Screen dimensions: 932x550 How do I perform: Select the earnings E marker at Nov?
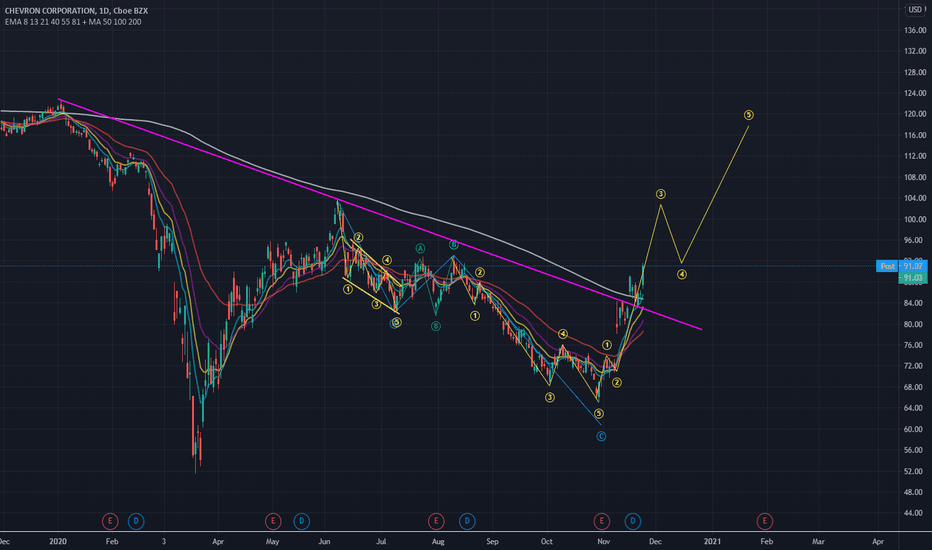(602, 521)
